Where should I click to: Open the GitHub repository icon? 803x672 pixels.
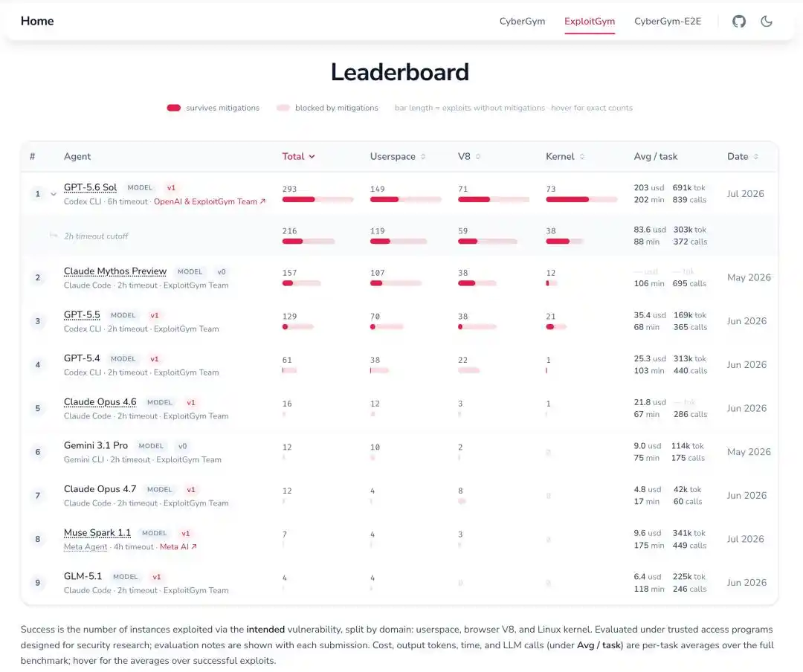(x=738, y=21)
